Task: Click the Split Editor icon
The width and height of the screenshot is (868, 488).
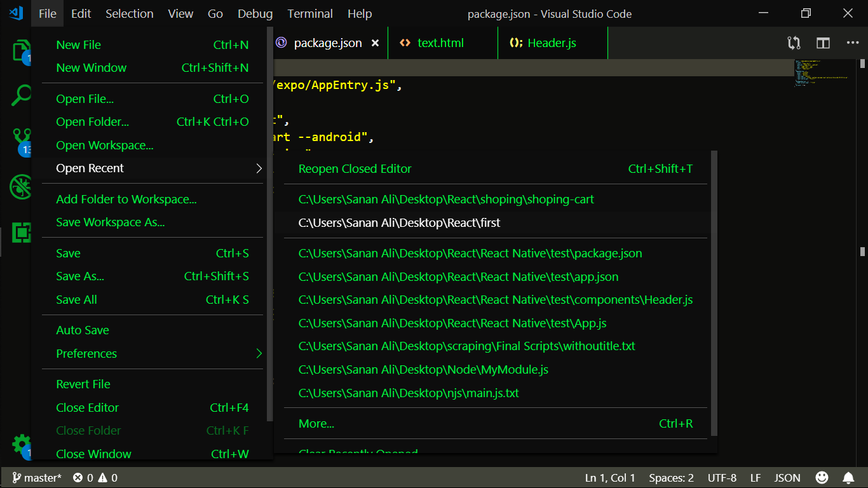Action: point(823,43)
